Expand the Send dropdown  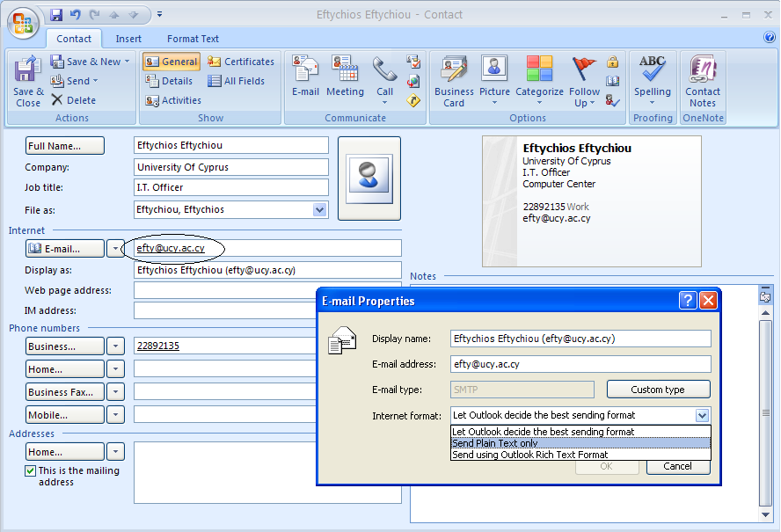pyautogui.click(x=95, y=81)
